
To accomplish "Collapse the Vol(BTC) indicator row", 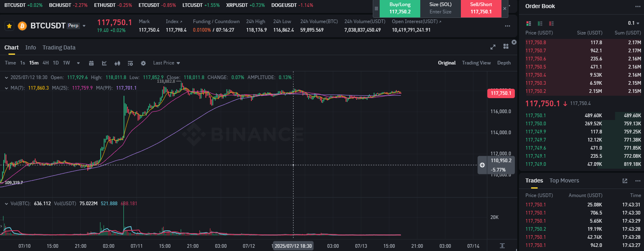I will coord(6,204).
